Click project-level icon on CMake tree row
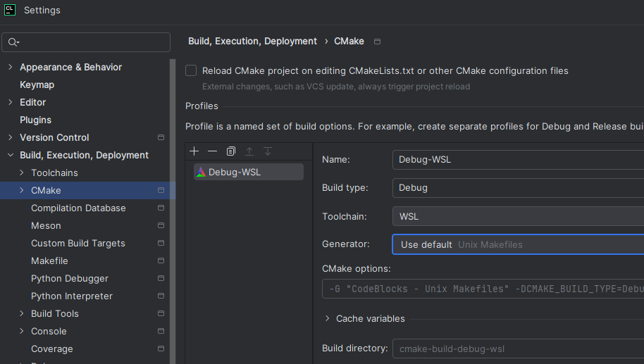The width and height of the screenshot is (644, 364). [161, 190]
